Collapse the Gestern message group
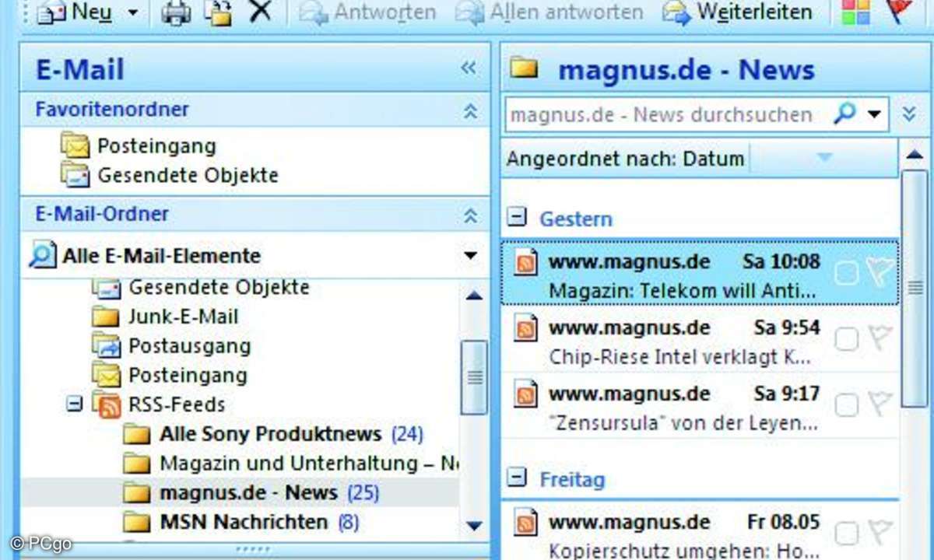The width and height of the screenshot is (934, 560). pyautogui.click(x=515, y=218)
